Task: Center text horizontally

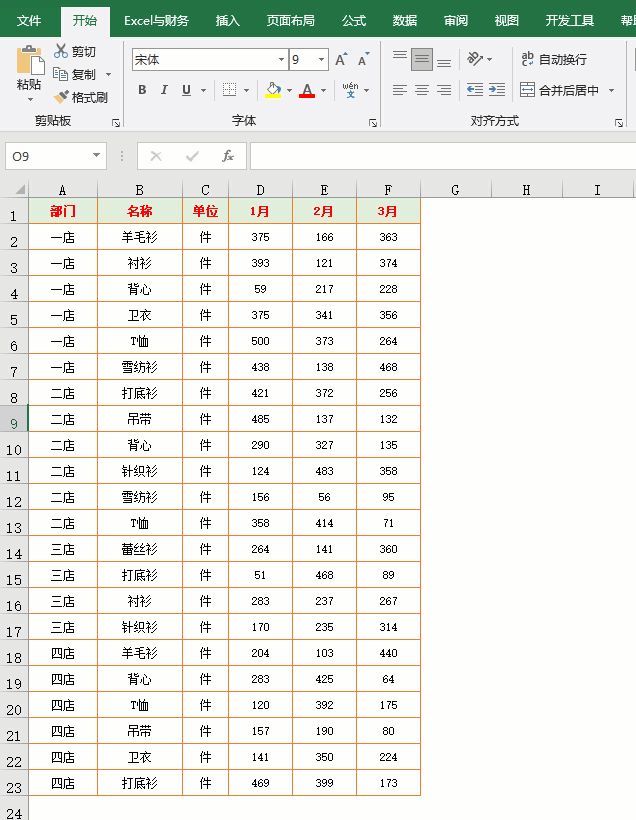Action: (422, 90)
